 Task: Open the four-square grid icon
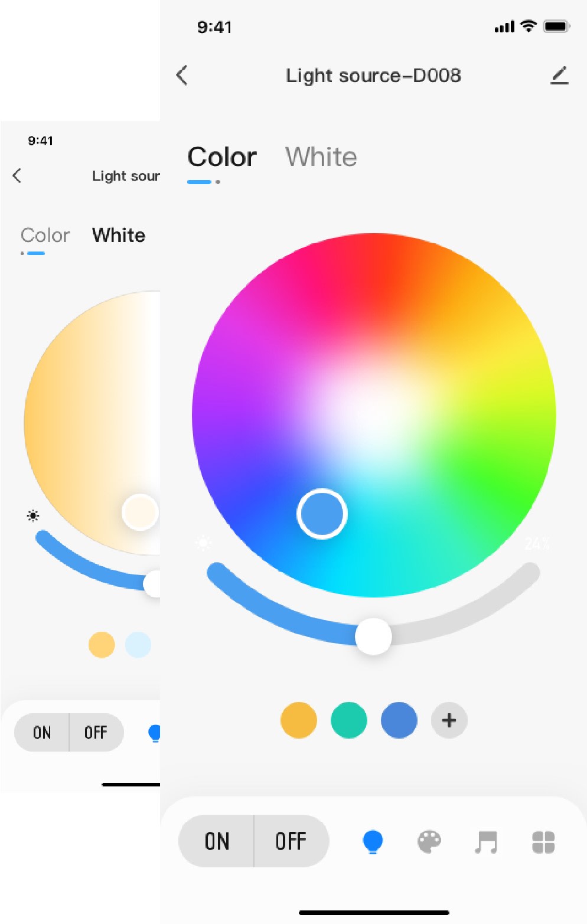coord(543,842)
